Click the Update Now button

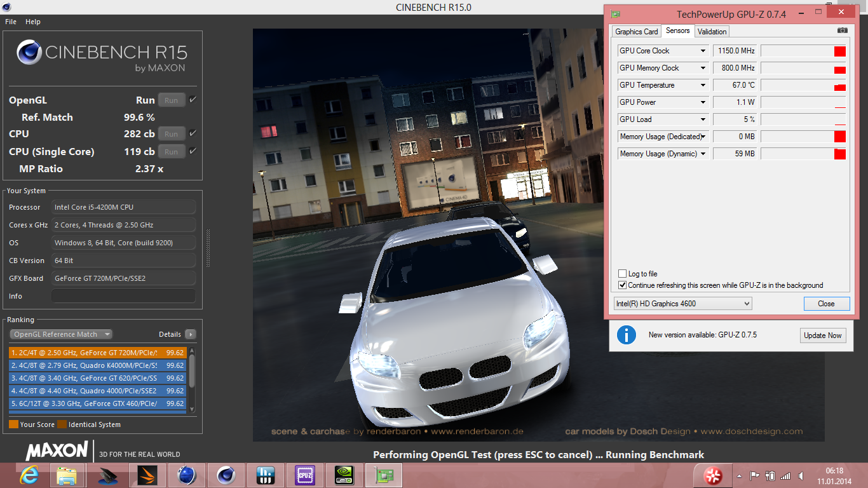pyautogui.click(x=822, y=335)
